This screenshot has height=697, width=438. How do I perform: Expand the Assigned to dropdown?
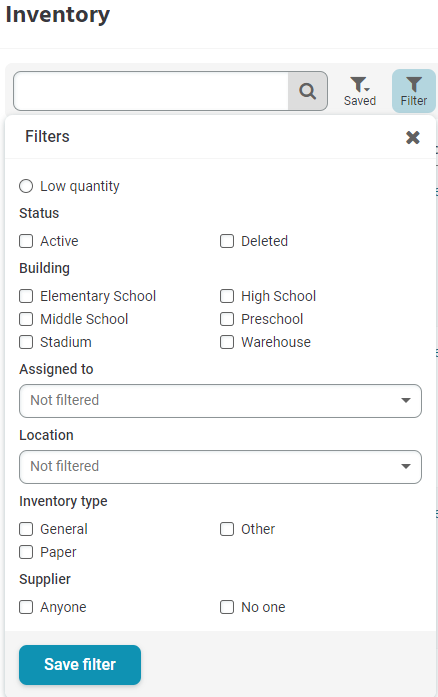click(220, 401)
